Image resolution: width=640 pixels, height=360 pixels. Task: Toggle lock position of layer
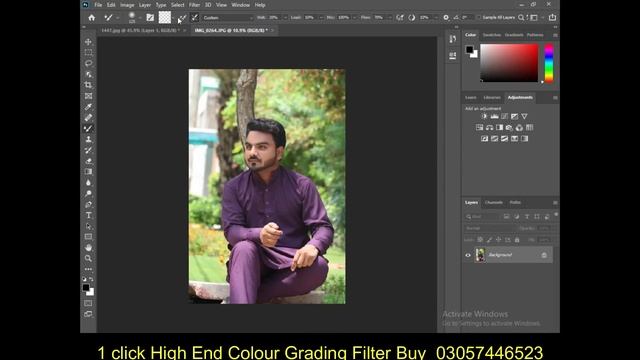pyautogui.click(x=498, y=240)
